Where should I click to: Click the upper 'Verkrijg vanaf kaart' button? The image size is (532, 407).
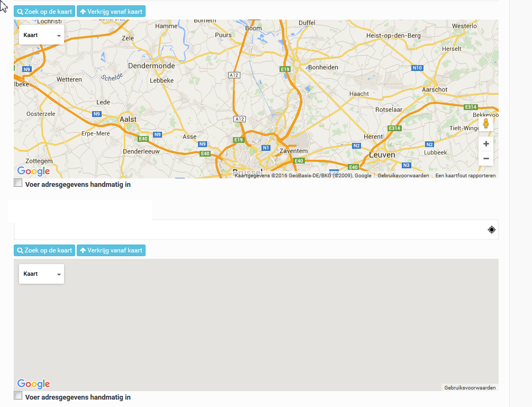click(x=111, y=12)
